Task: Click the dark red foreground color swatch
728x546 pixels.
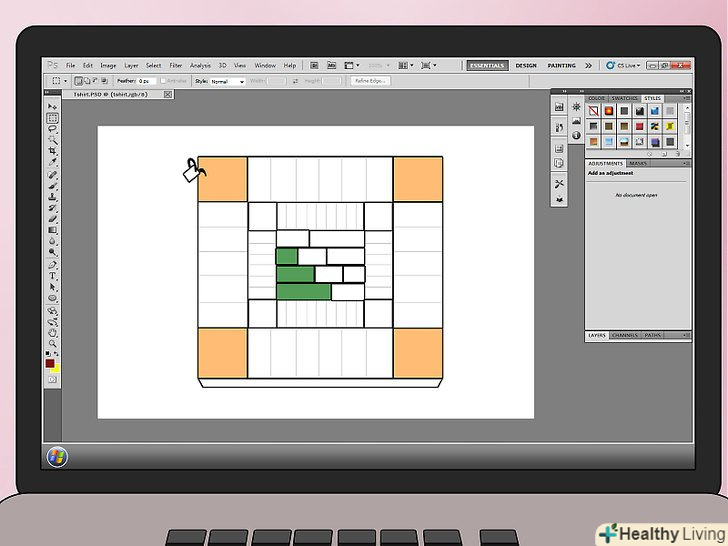Action: tap(50, 363)
